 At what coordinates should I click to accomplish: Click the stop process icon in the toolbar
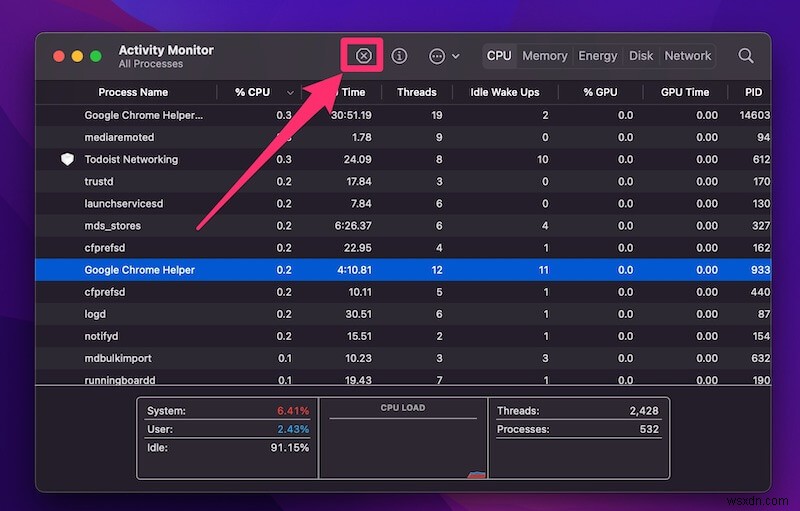pos(363,55)
